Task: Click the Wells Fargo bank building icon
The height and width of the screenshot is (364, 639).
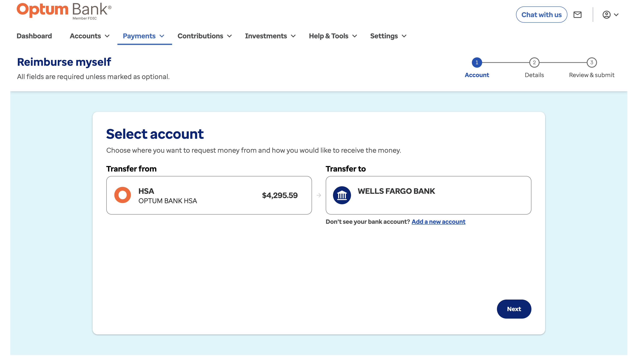Action: (342, 195)
